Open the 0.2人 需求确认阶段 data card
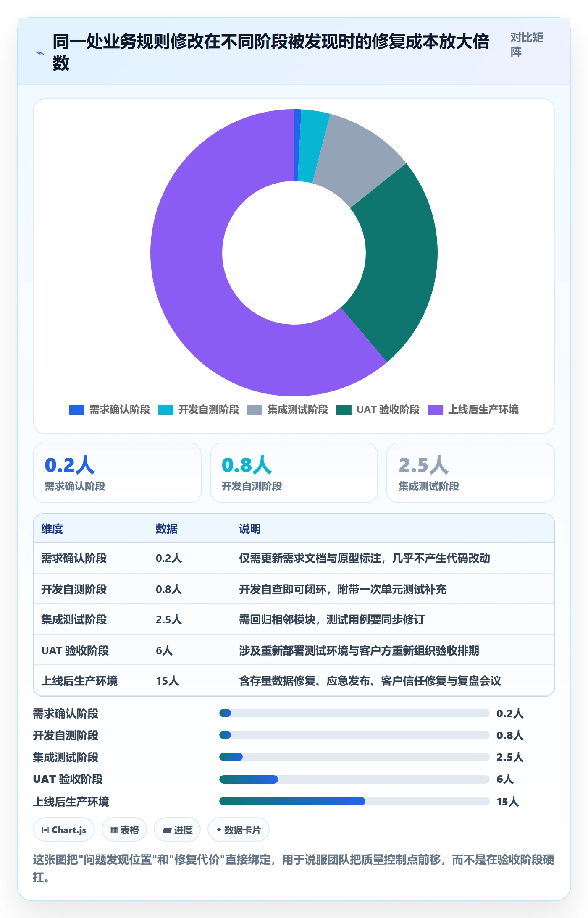This screenshot has width=588, height=918. tap(117, 473)
